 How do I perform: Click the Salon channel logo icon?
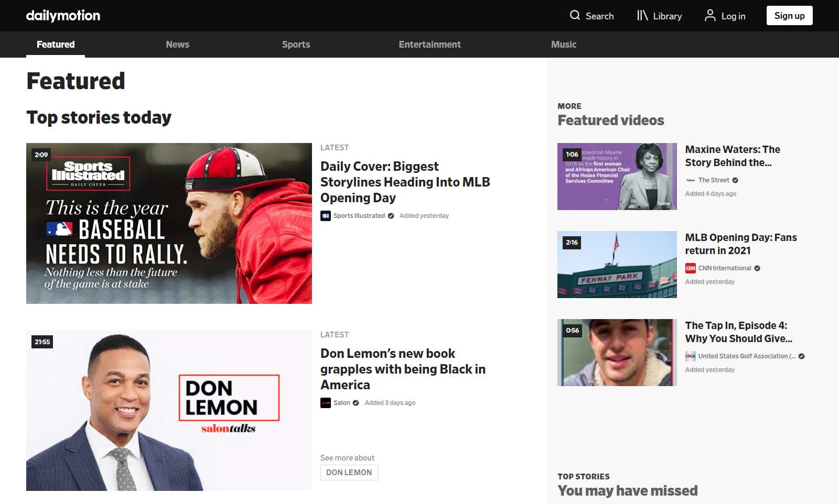click(x=326, y=403)
